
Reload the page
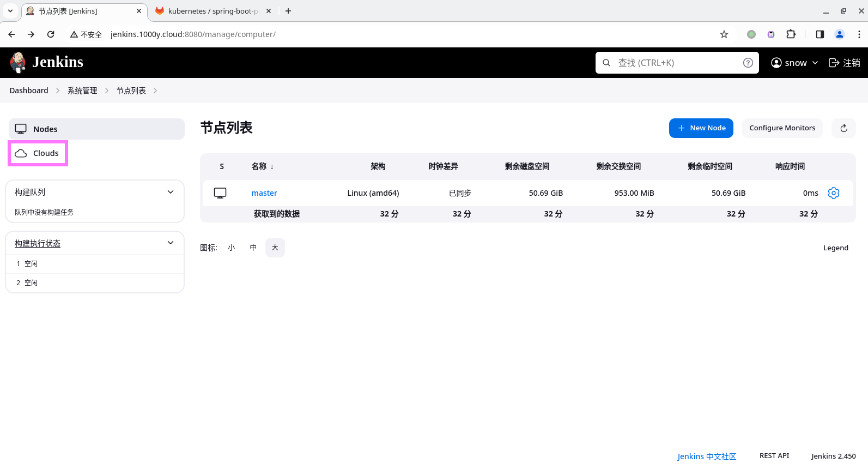[x=51, y=34]
